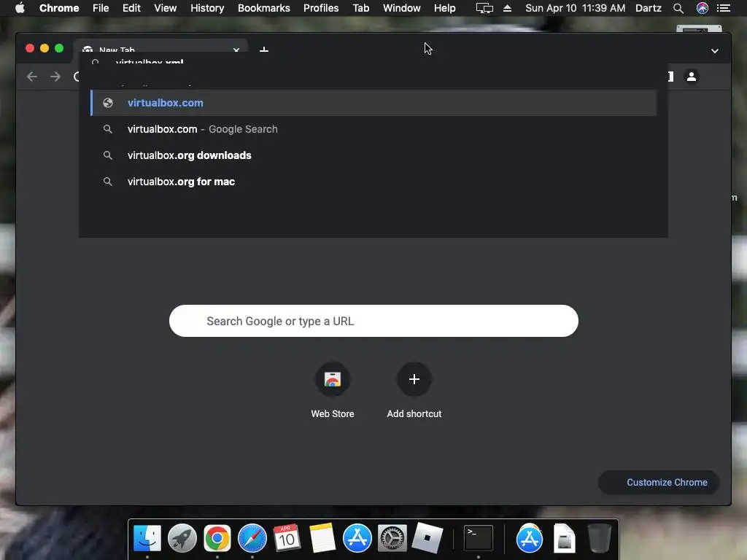The height and width of the screenshot is (560, 747).
Task: Open Siri from the menu bar
Action: pos(703,8)
